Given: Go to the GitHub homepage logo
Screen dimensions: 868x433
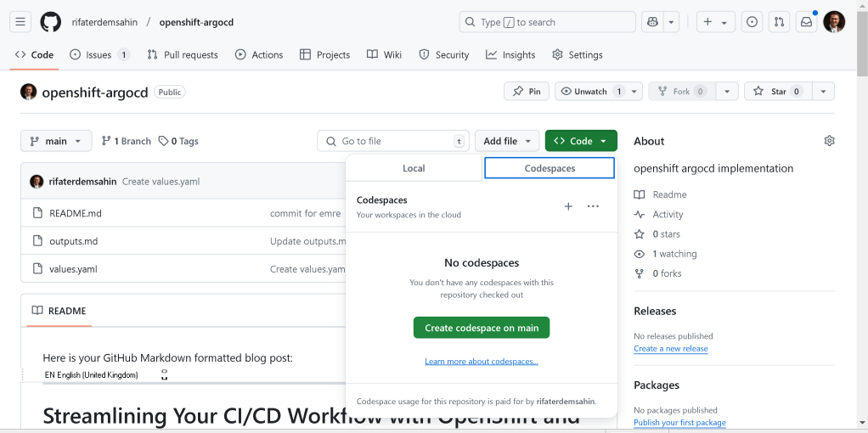Looking at the screenshot, I should click(x=51, y=22).
